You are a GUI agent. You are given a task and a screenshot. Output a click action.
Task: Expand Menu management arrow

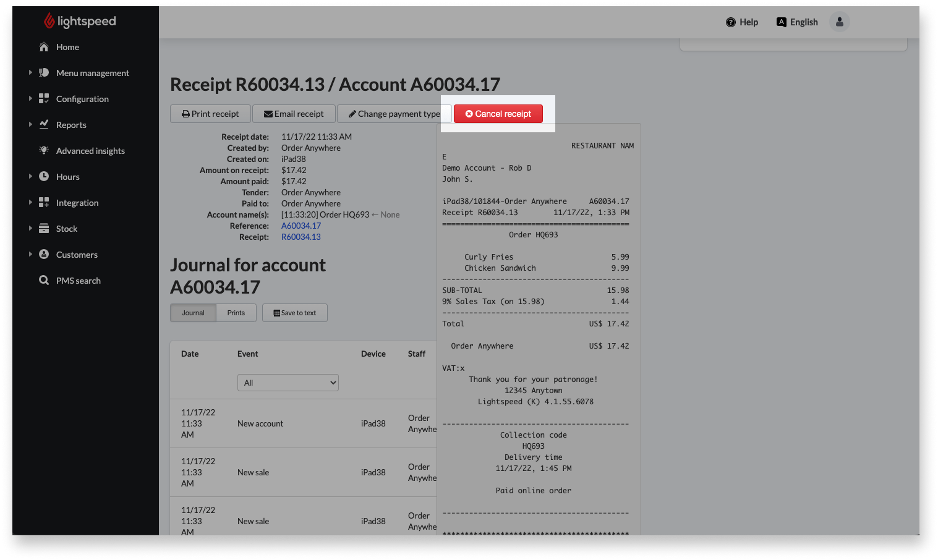tap(30, 73)
